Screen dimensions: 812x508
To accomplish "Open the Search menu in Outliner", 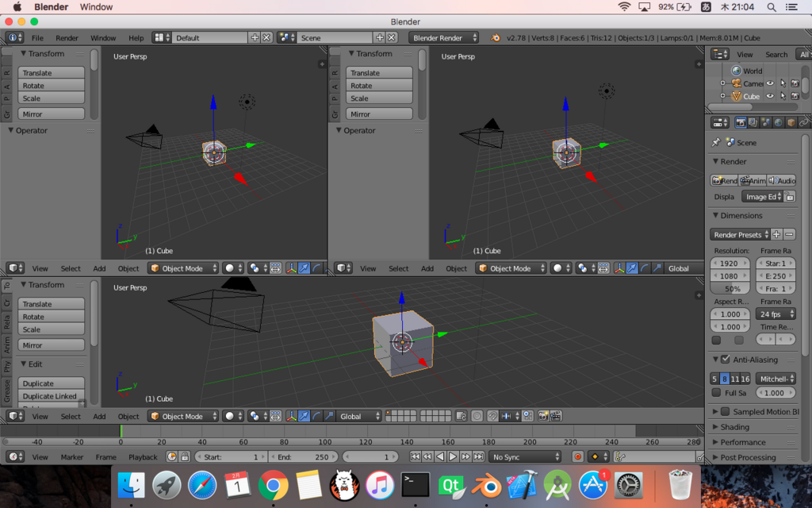I will (776, 55).
